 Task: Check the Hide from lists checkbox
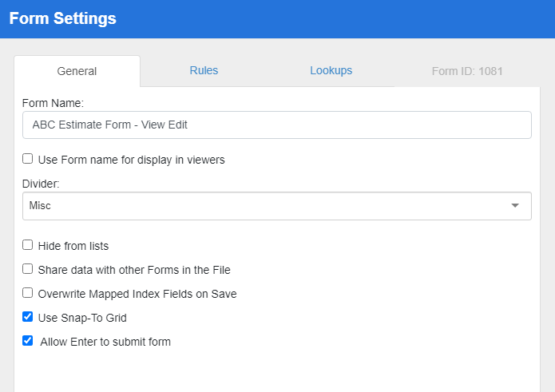[28, 245]
